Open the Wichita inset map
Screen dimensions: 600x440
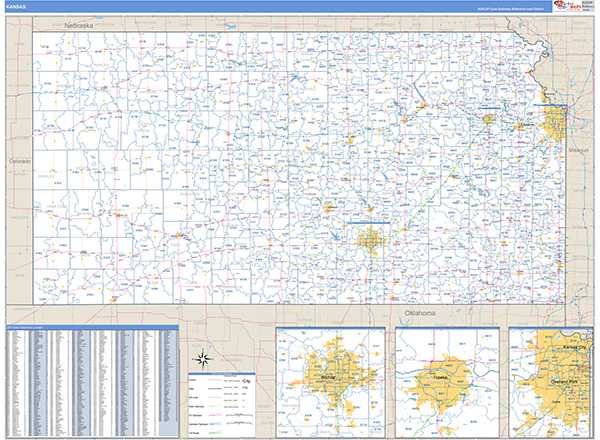330,382
